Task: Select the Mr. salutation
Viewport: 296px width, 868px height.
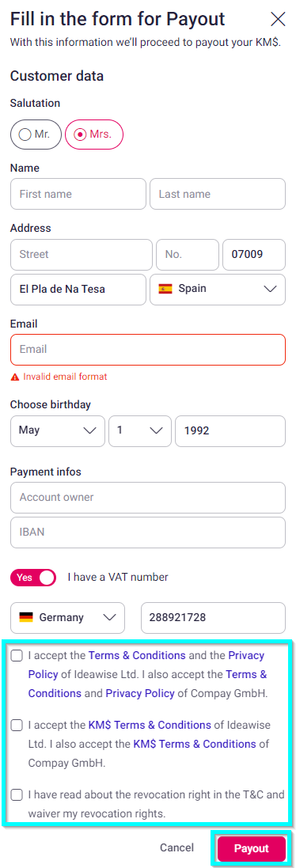Action: (x=36, y=135)
